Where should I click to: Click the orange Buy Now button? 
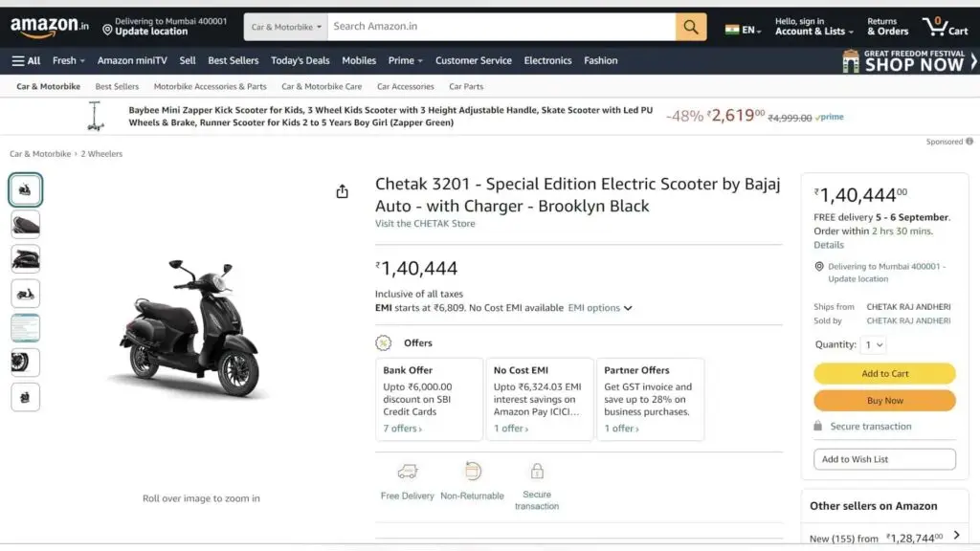884,400
